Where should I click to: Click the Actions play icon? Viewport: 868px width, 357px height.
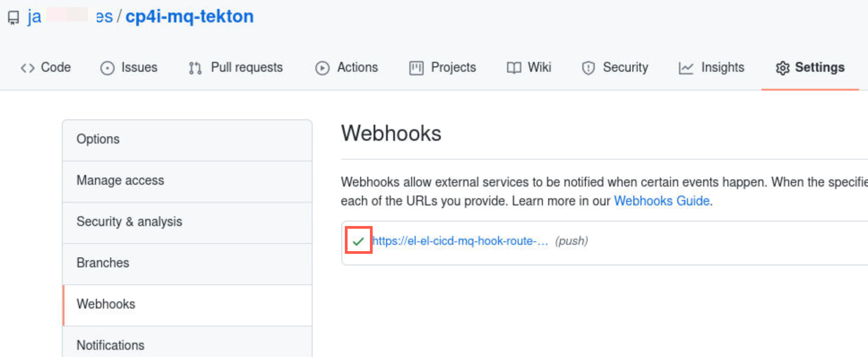(322, 68)
